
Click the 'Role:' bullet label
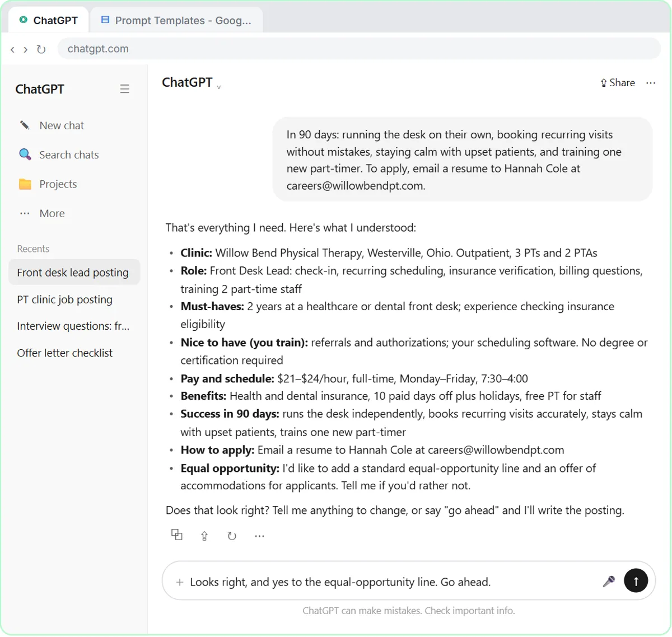click(194, 271)
